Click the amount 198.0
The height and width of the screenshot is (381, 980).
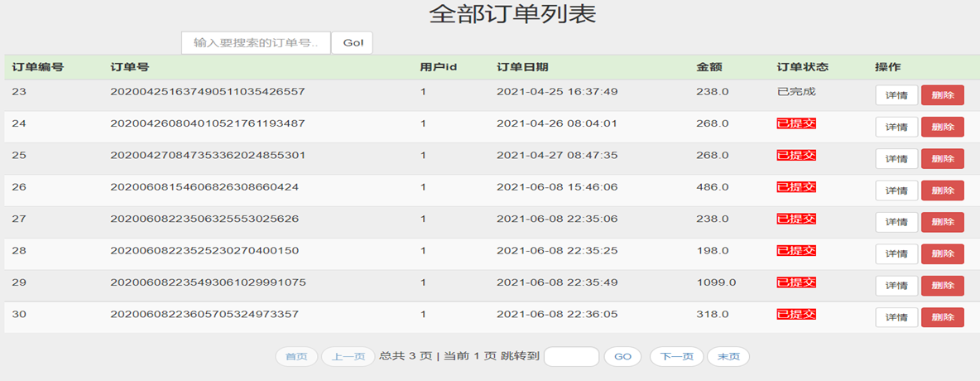pyautogui.click(x=713, y=250)
